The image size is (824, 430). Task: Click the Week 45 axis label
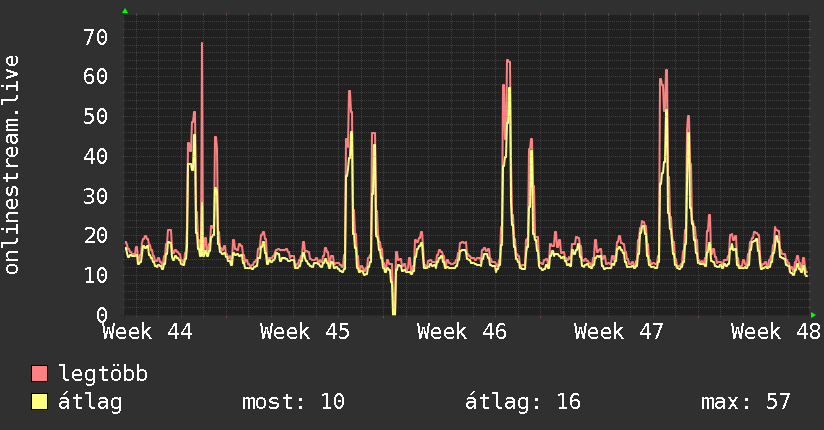[305, 332]
